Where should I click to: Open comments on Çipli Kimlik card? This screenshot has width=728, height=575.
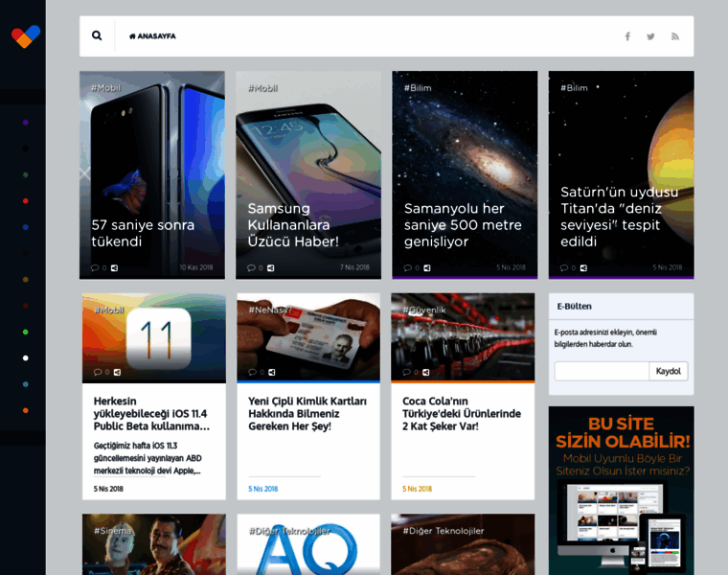(x=256, y=372)
